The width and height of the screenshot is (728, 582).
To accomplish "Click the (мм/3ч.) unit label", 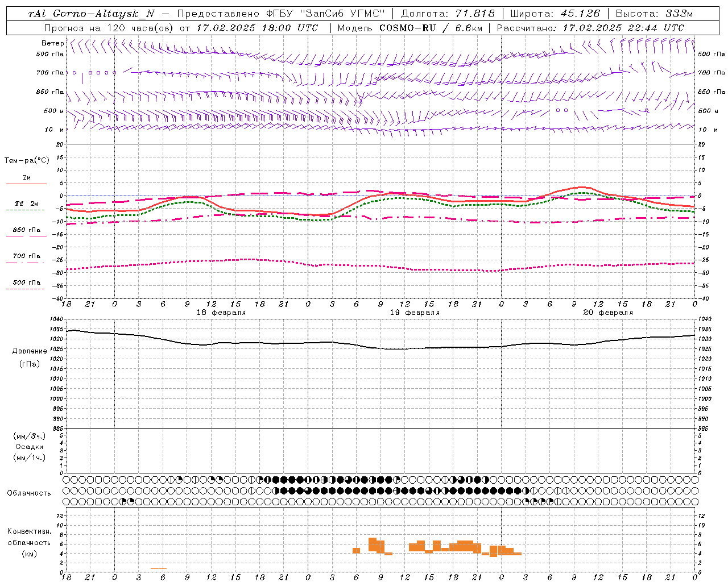I will point(30,436).
